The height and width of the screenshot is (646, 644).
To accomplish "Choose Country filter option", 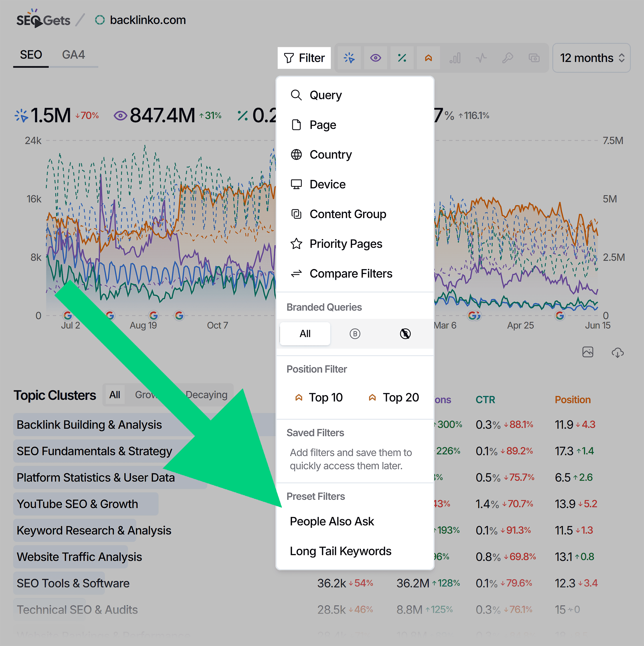I will (x=355, y=155).
